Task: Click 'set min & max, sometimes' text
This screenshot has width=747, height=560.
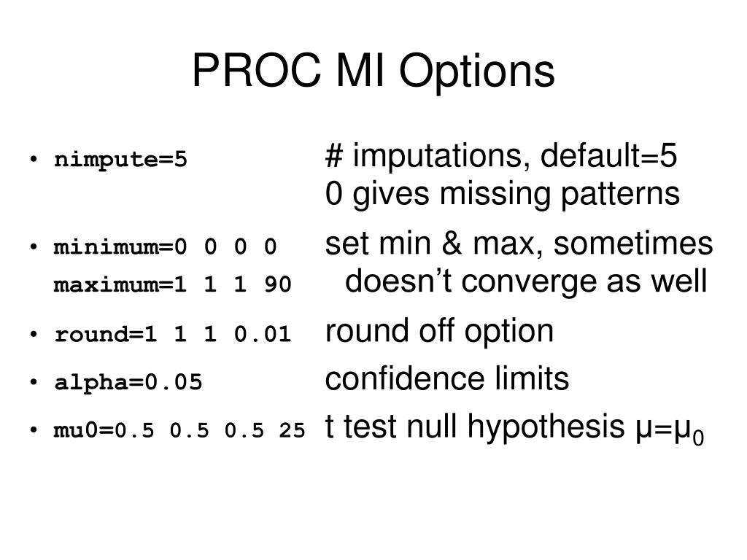Action: (x=519, y=244)
